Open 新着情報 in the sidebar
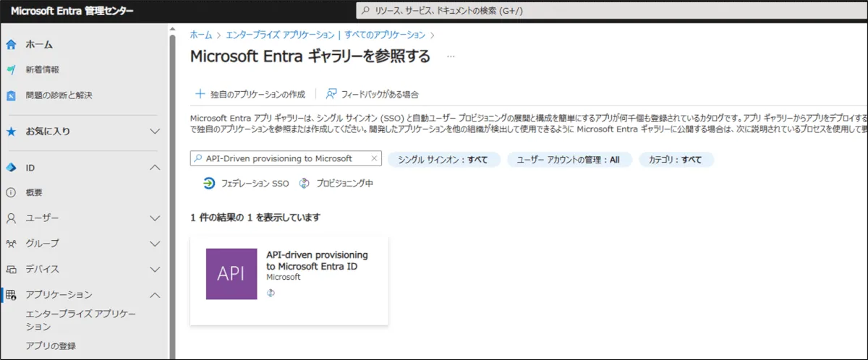868x360 pixels. (43, 69)
